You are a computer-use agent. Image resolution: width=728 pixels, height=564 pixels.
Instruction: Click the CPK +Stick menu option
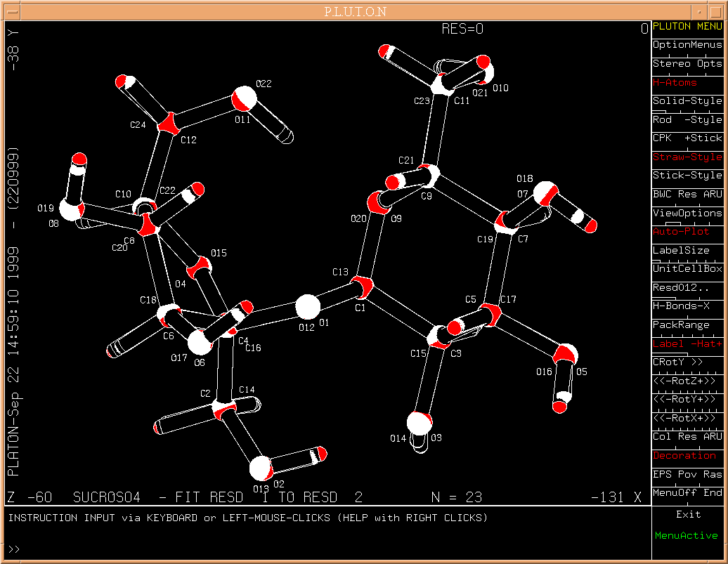click(687, 138)
